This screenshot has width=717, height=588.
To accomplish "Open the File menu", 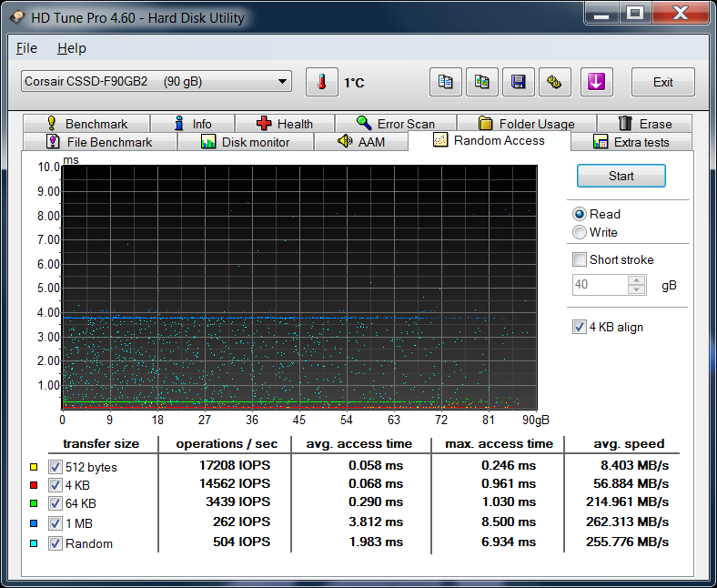I will [26, 48].
